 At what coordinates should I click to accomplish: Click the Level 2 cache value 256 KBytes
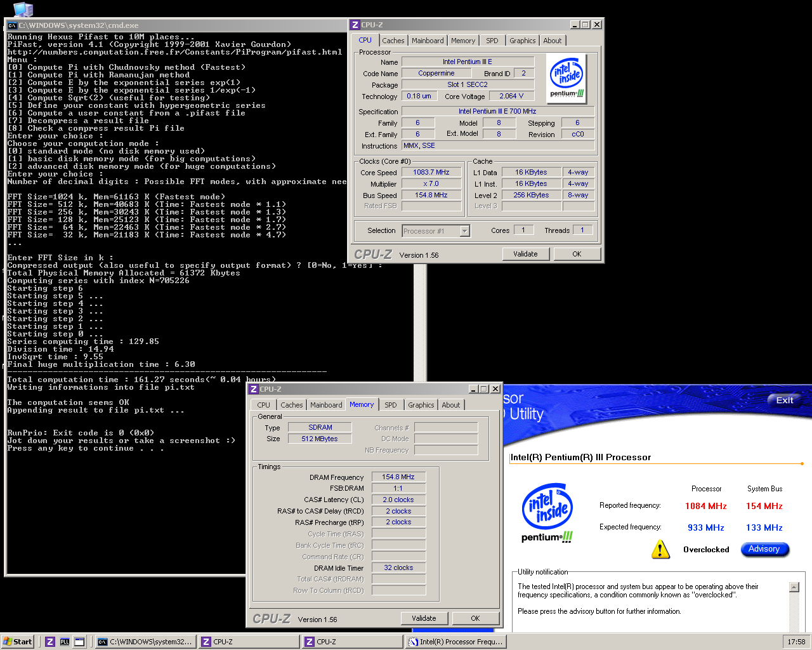click(x=531, y=196)
